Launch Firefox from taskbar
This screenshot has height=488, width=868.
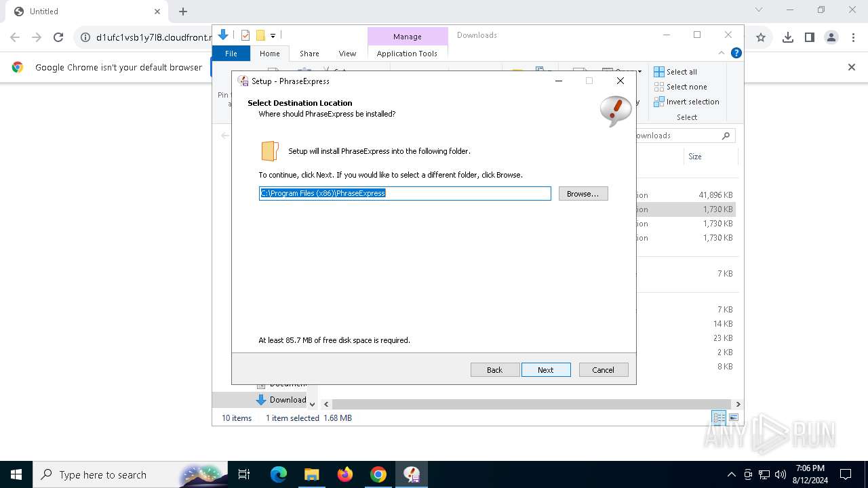coord(345,474)
